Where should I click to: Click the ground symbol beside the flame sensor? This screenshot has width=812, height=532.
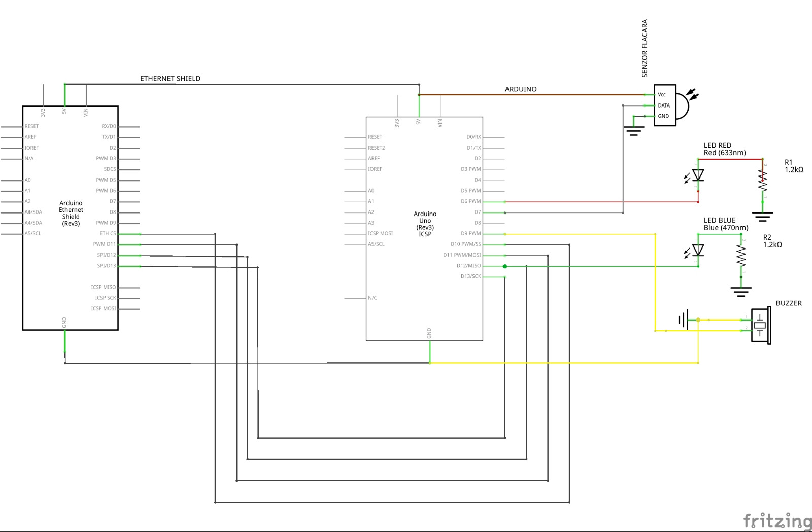pos(634,131)
